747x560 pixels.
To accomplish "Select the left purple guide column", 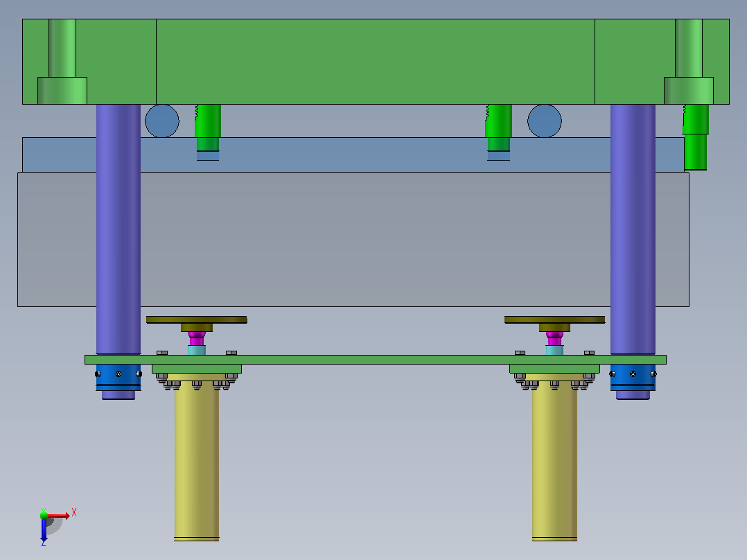I will pyautogui.click(x=118, y=229).
